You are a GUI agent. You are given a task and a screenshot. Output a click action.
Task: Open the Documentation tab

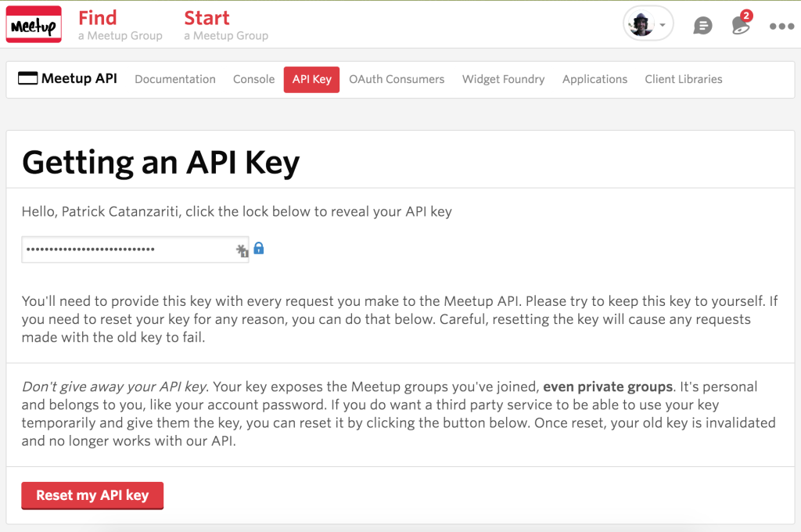tap(175, 79)
